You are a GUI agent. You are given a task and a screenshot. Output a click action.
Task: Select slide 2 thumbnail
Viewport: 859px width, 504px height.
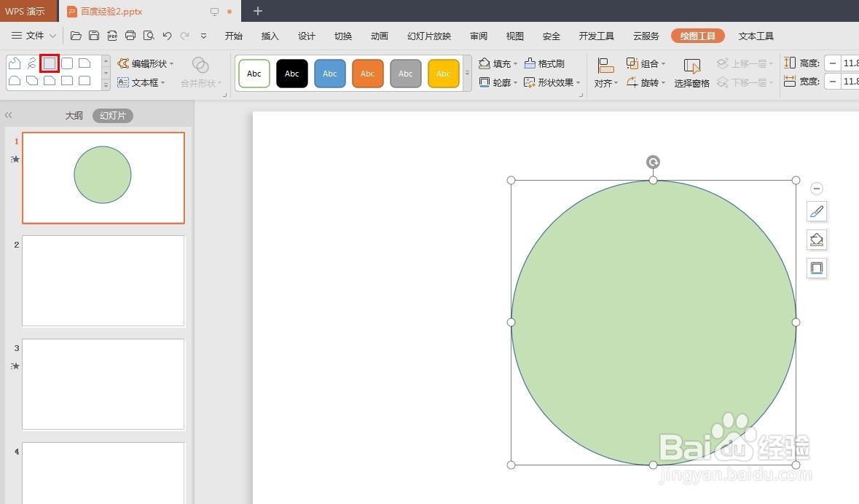click(x=103, y=281)
